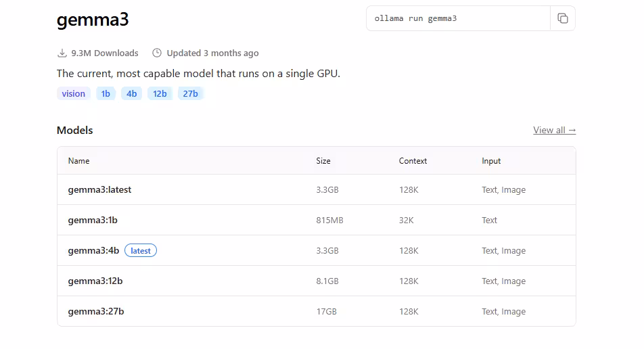Click Text, Image input in gemma3:12b row
Screen dimensions: 644x349
(503, 281)
